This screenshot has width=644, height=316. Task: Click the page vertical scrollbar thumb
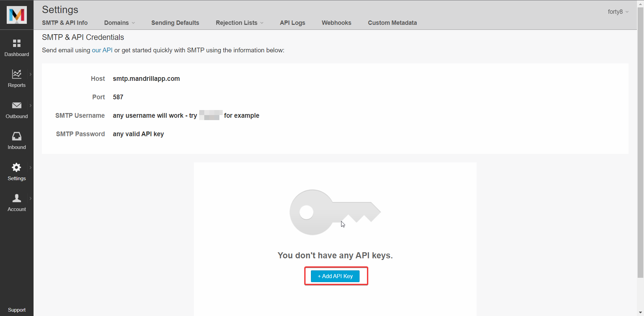click(x=641, y=142)
